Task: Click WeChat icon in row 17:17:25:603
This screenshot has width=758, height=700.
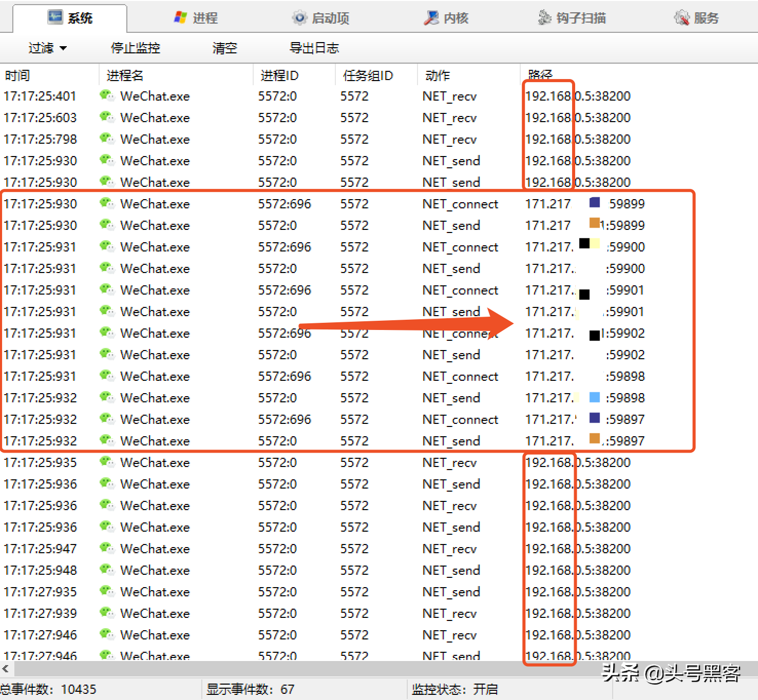Action: (x=107, y=117)
